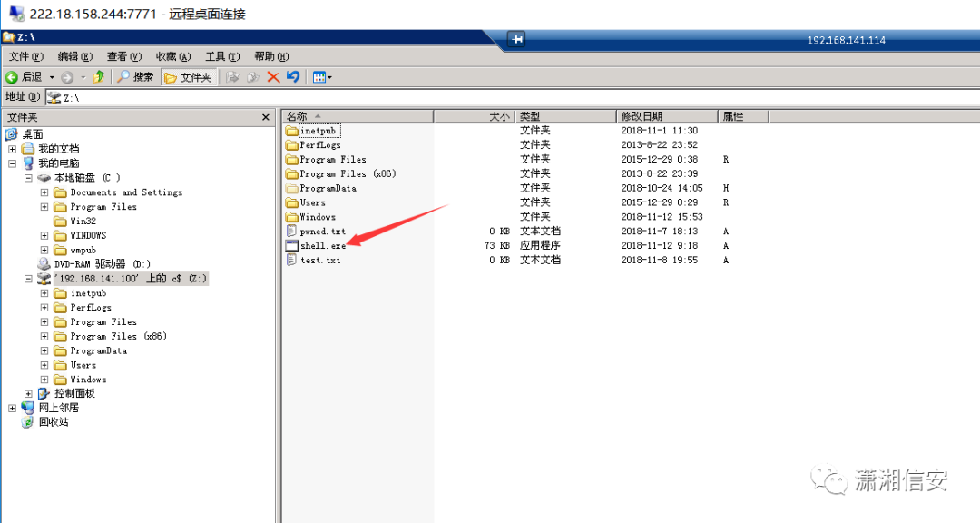Viewport: 980px width, 523px height.
Task: Expand Documents and Settings tree node
Action: pyautogui.click(x=44, y=192)
